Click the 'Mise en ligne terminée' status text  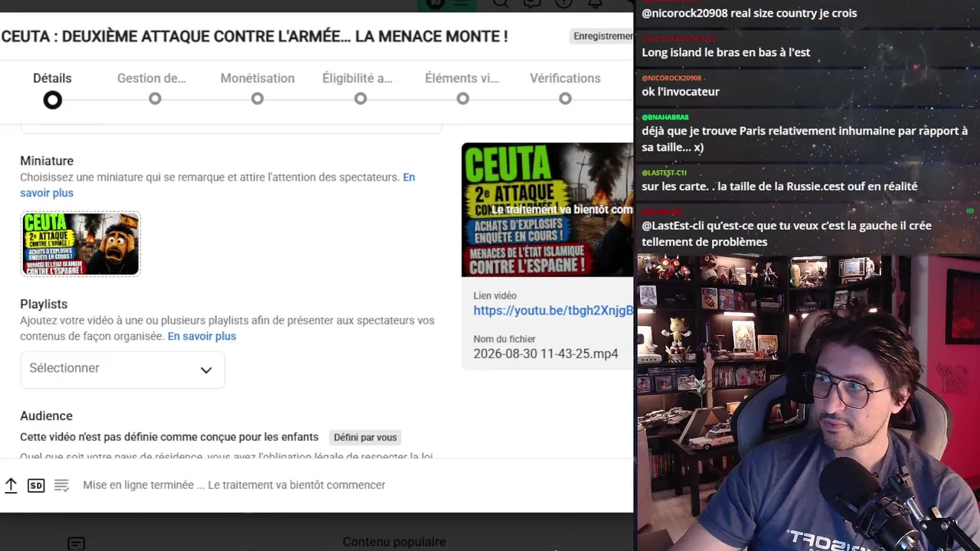click(x=234, y=485)
